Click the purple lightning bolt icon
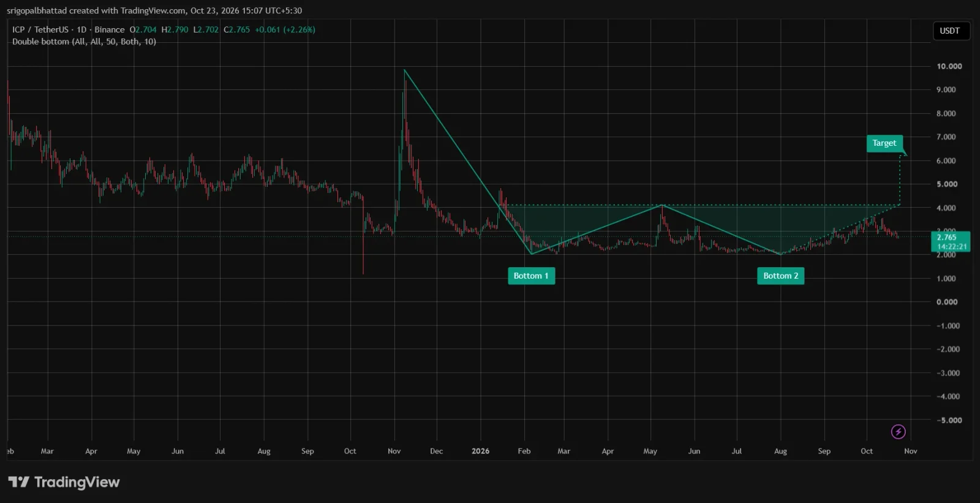 pyautogui.click(x=898, y=432)
